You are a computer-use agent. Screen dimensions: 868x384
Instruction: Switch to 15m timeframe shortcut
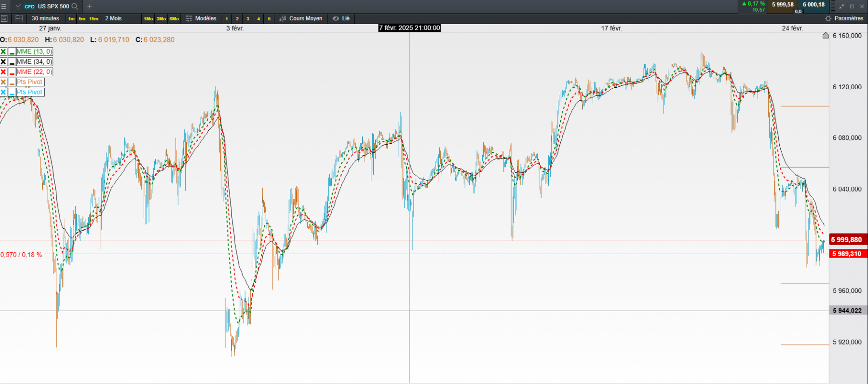click(x=94, y=19)
